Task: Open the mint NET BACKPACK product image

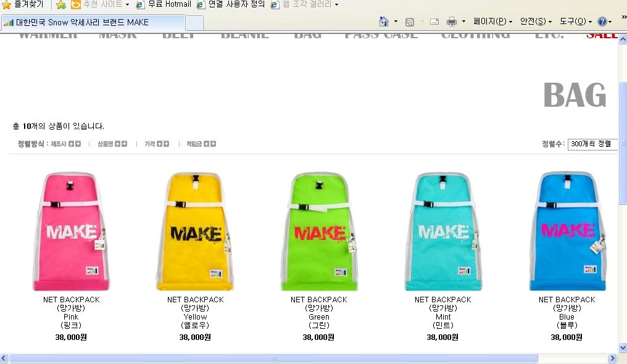Action: (442, 231)
